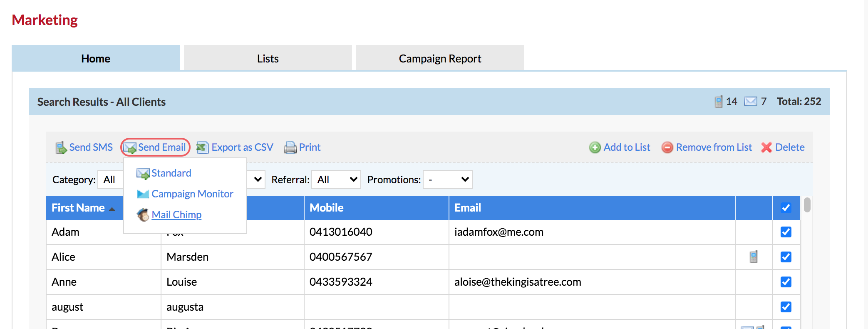The height and width of the screenshot is (329, 868).
Task: Click the Send Email envelope icon
Action: point(130,148)
